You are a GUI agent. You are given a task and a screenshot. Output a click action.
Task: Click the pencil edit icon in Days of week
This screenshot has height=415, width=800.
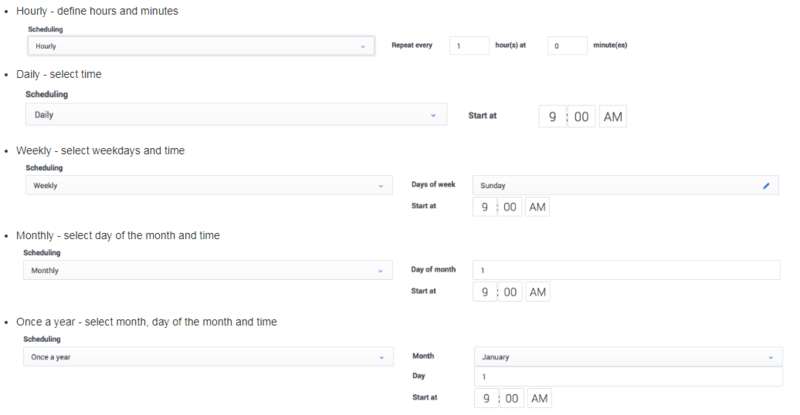pos(766,186)
